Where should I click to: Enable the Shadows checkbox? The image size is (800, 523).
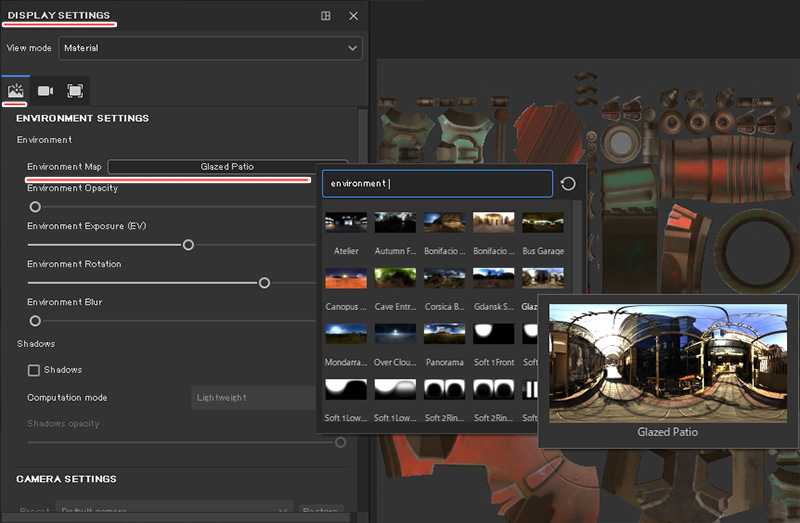click(34, 370)
